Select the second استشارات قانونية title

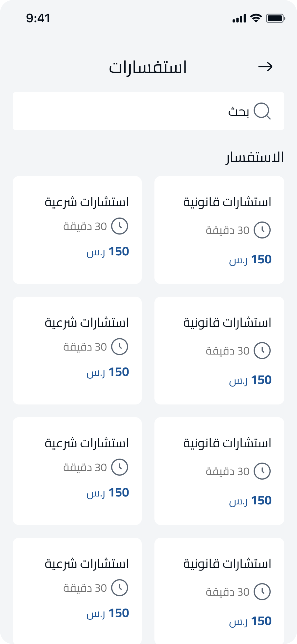click(227, 323)
